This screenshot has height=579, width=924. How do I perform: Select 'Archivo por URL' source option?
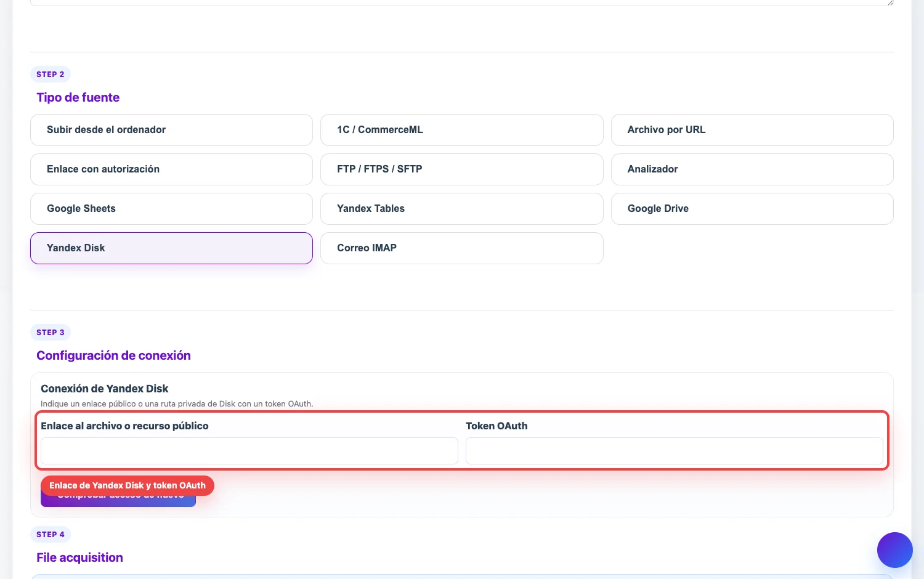pos(752,130)
